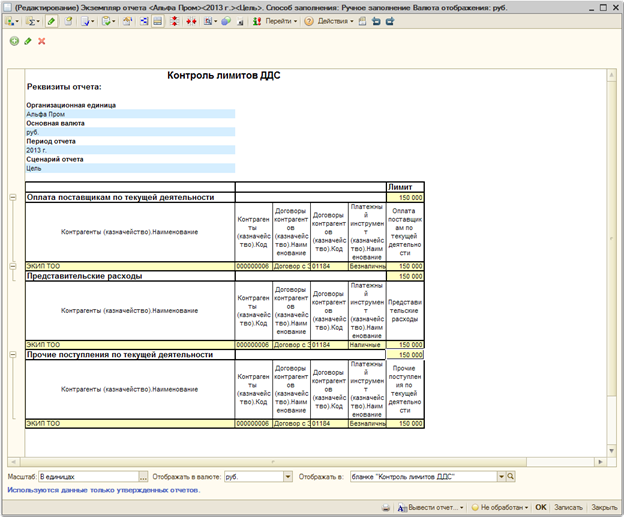Click the 'Закрыть' button
This screenshot has height=517, width=624.
pos(604,508)
